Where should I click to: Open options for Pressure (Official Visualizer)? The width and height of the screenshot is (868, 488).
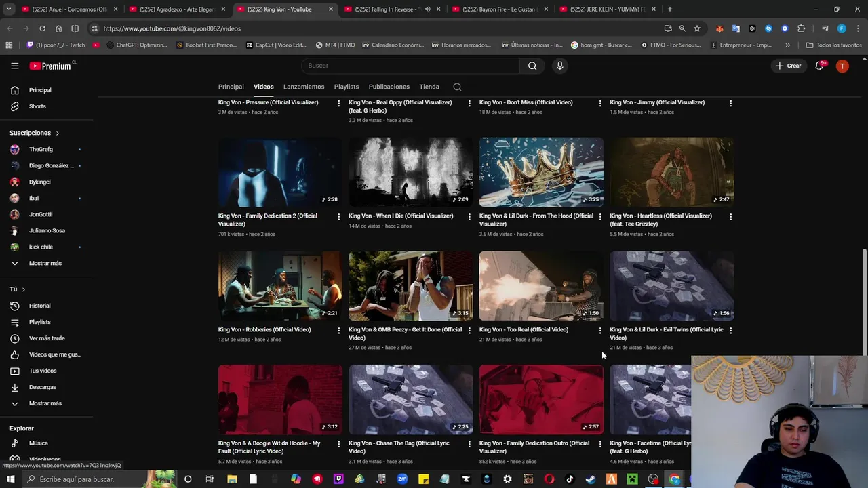338,103
